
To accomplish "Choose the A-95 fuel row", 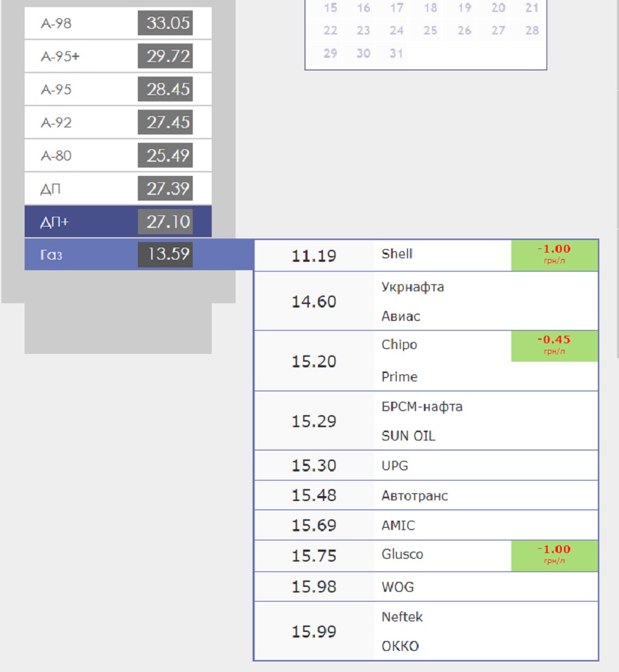I will tap(117, 89).
